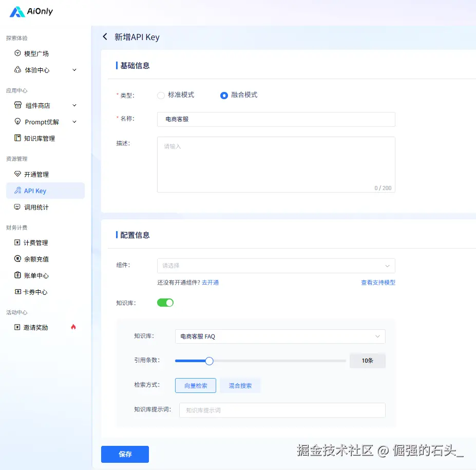Click the 模型广场 sidebar icon
This screenshot has height=470, width=476.
(x=17, y=53)
